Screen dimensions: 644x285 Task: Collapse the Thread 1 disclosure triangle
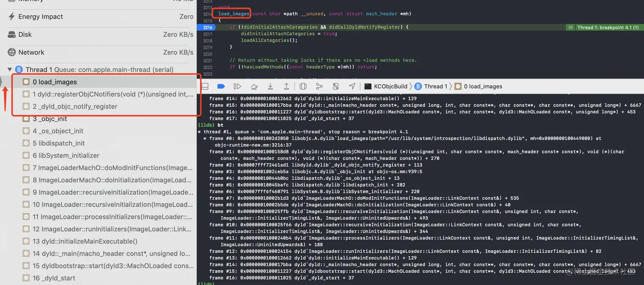pos(9,69)
